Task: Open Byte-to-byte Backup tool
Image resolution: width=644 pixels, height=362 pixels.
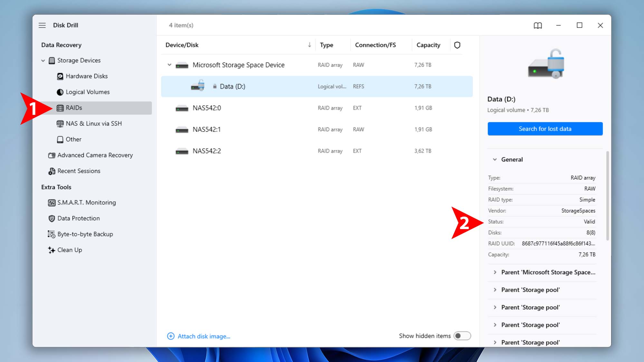Action: (x=85, y=234)
